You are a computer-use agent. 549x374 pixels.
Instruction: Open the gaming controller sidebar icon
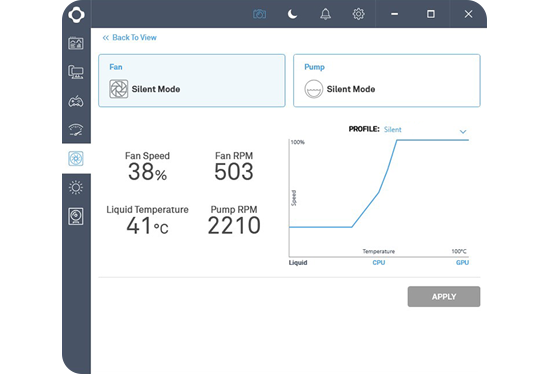coord(76,102)
